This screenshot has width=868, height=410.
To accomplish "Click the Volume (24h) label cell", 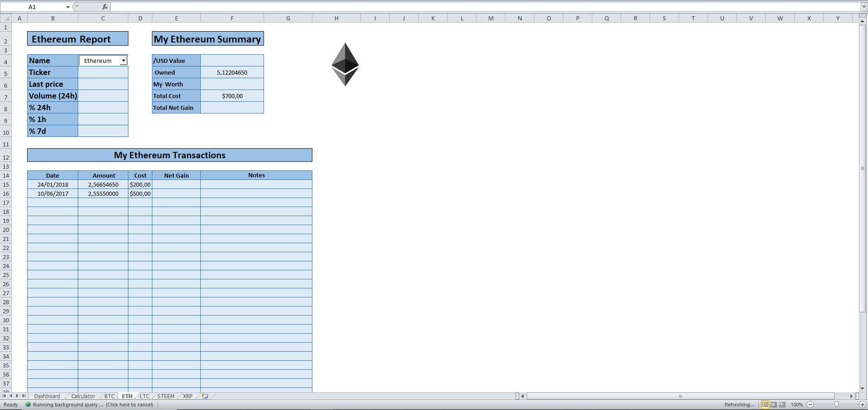I will [52, 96].
